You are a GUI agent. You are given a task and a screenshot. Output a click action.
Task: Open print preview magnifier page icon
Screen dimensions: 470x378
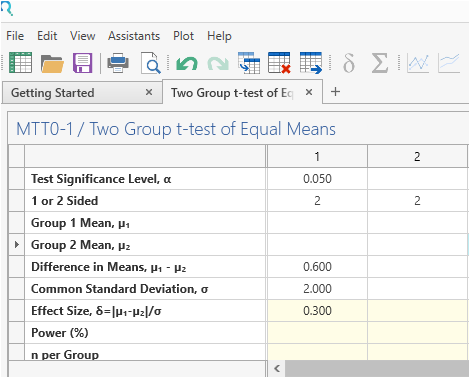click(x=150, y=63)
